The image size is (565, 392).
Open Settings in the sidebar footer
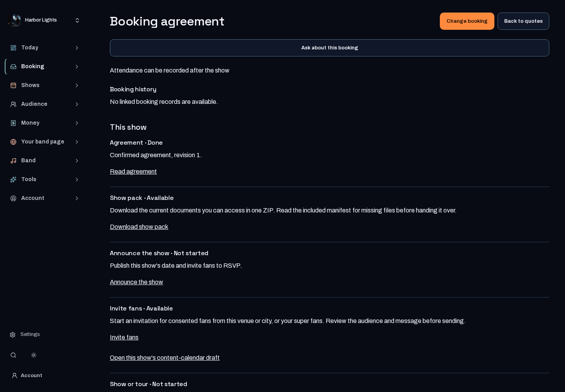(x=25, y=335)
